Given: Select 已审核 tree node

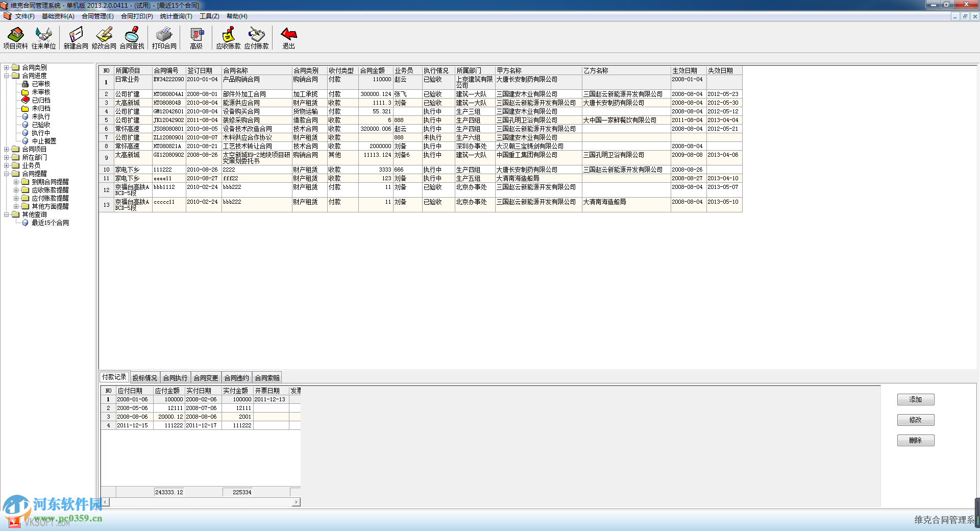Looking at the screenshot, I should point(41,84).
